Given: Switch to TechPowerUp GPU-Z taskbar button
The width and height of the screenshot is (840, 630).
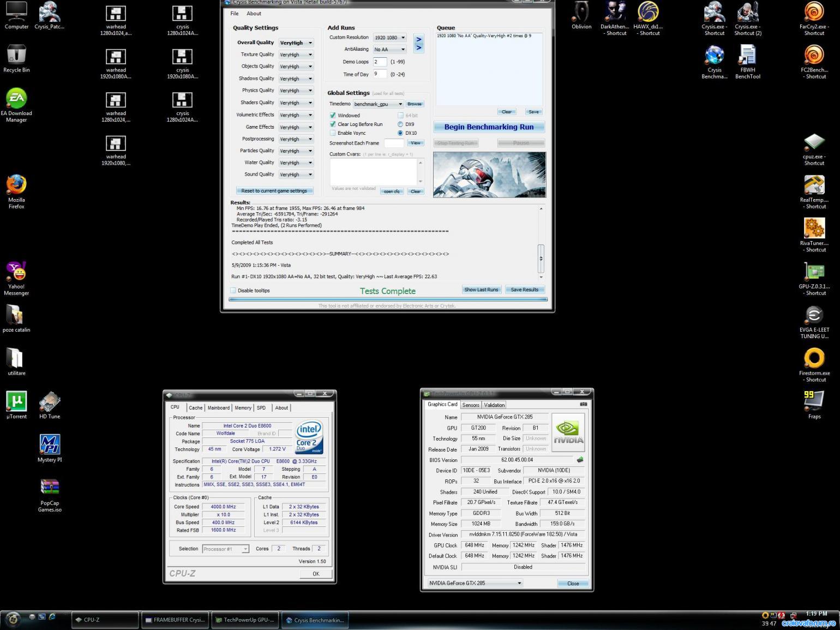Looking at the screenshot, I should [x=245, y=620].
